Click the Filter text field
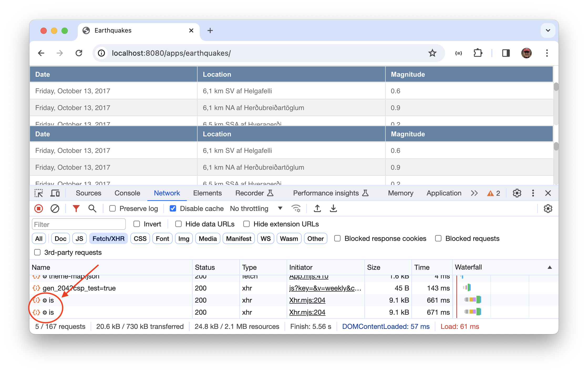 pyautogui.click(x=79, y=224)
